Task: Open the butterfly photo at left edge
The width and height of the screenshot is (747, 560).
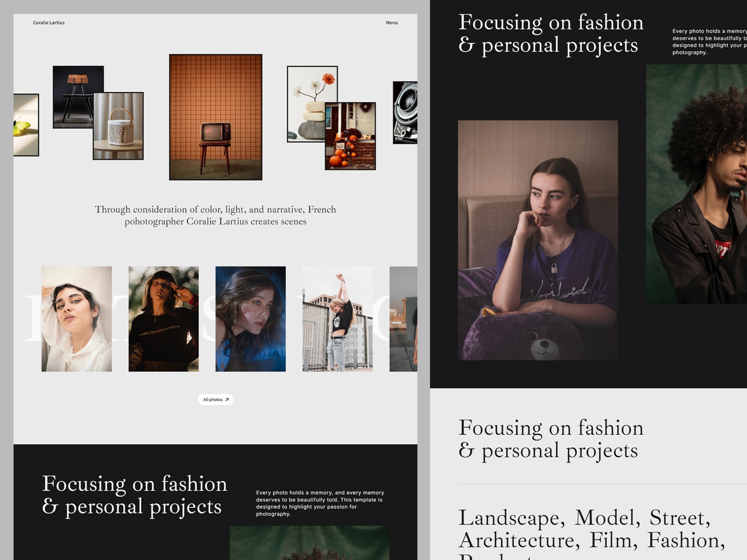Action: 26,125
